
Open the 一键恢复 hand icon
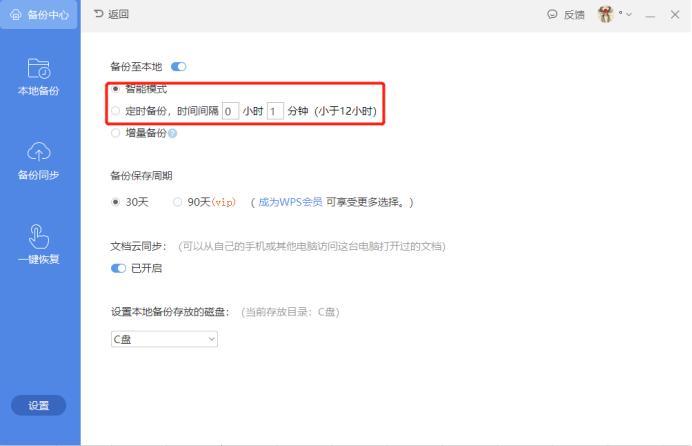pos(38,237)
